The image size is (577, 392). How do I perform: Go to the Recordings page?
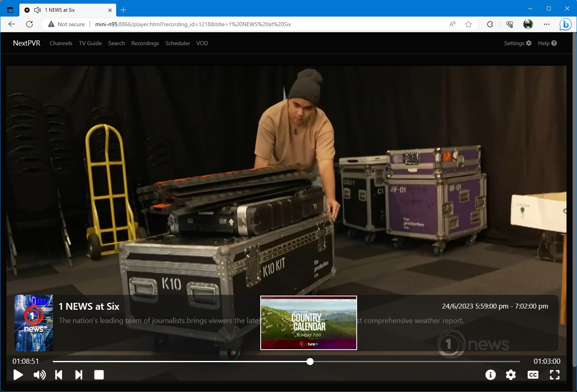pyautogui.click(x=145, y=43)
